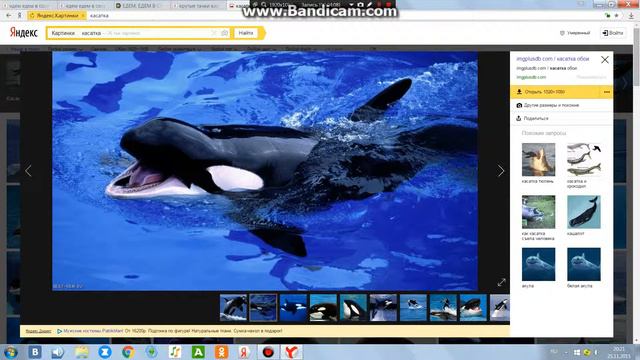Close the image info side panel
The image size is (640, 360).
click(604, 60)
